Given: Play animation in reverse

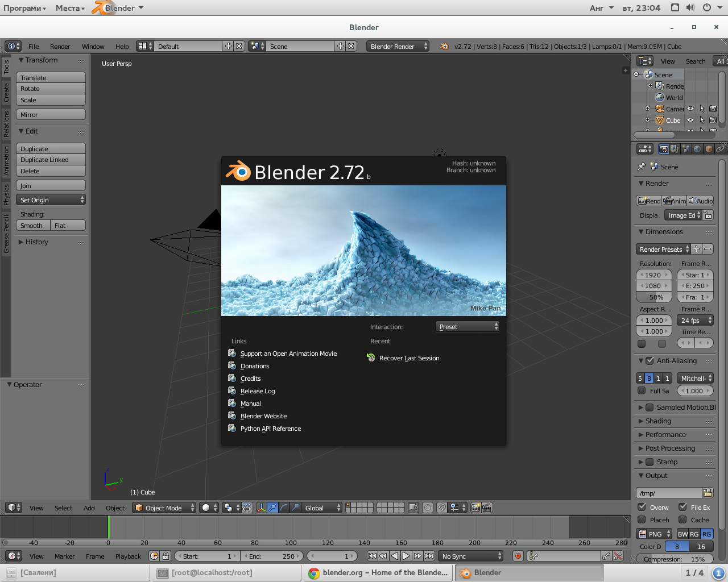Looking at the screenshot, I should click(395, 556).
